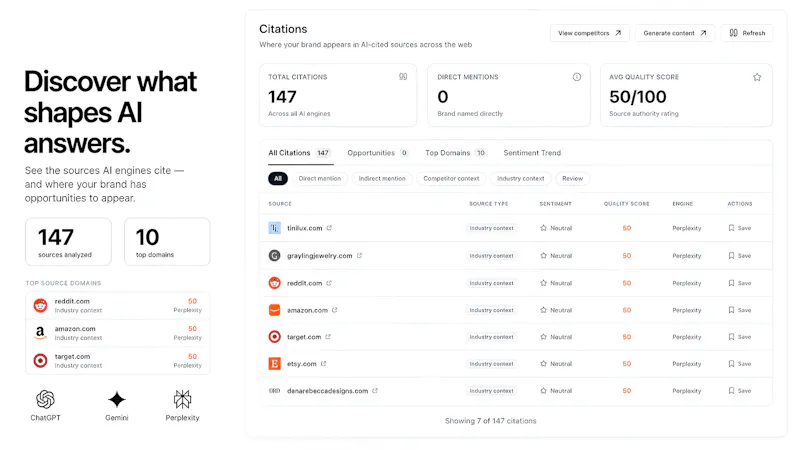800x450 pixels.
Task: Open reddit.com source link in the citations table
Action: pyautogui.click(x=305, y=283)
